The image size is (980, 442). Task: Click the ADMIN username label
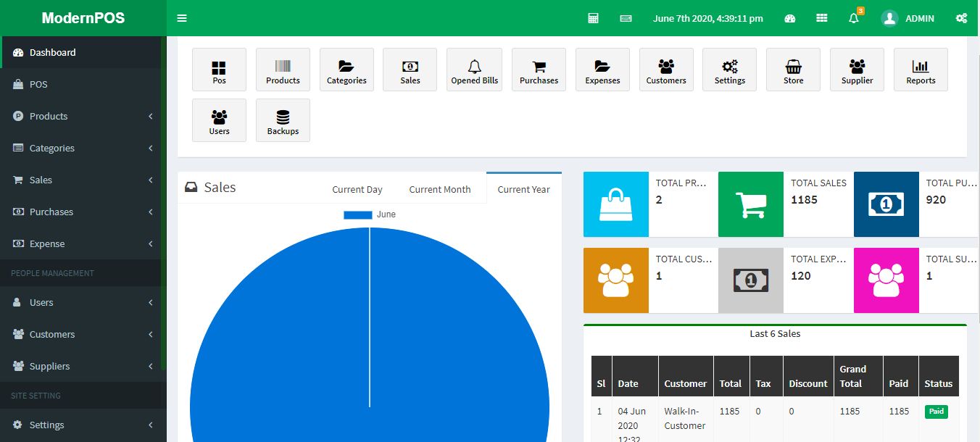pos(920,19)
